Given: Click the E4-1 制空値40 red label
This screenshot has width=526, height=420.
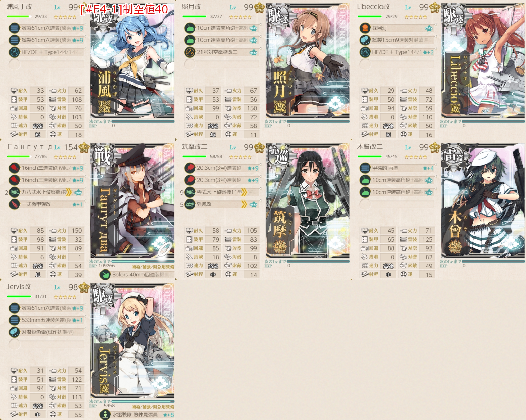Looking at the screenshot, I should (x=124, y=10).
